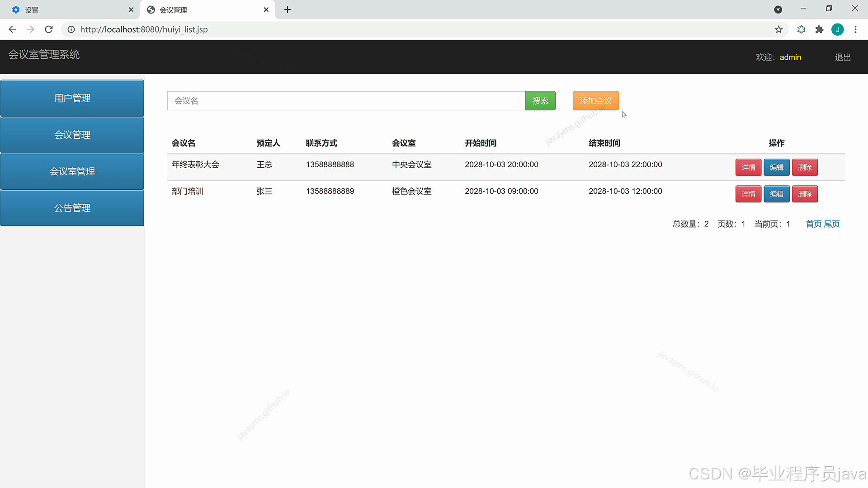Click the 会议名 column header

pos(184,143)
